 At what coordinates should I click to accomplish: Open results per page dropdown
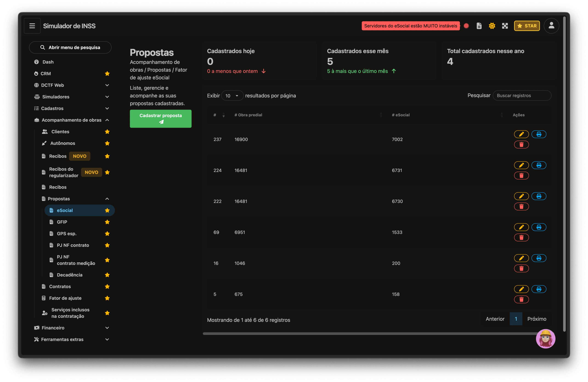232,95
